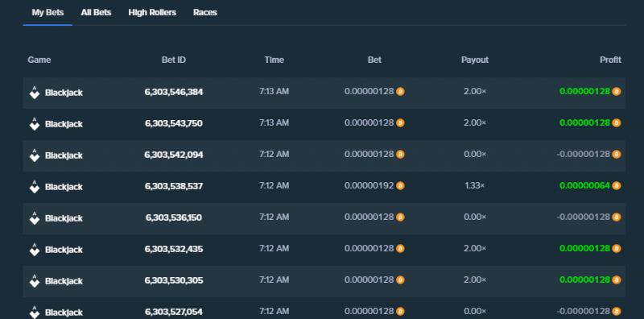Click Bitcoin icon in Bet column of bet 6,303,543,750

(400, 123)
